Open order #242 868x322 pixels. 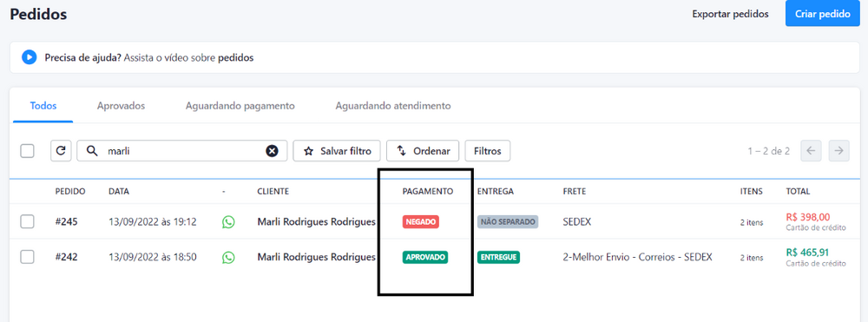pos(67,257)
